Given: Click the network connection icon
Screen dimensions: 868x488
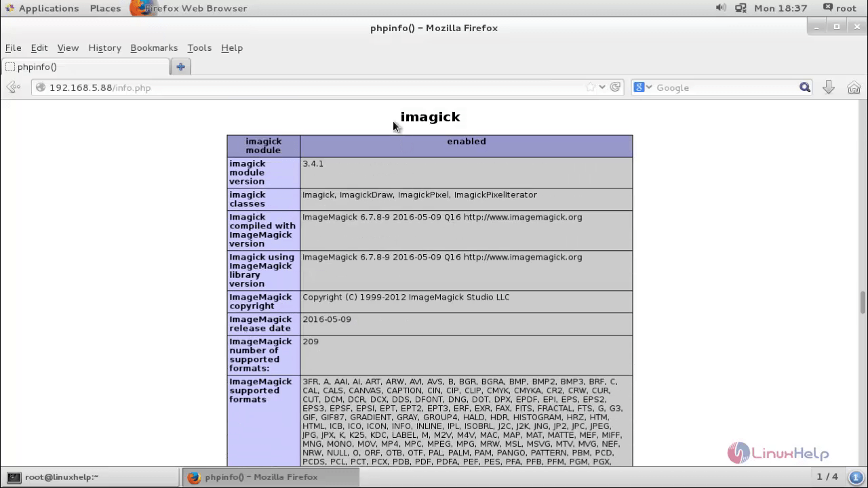Looking at the screenshot, I should coord(741,8).
